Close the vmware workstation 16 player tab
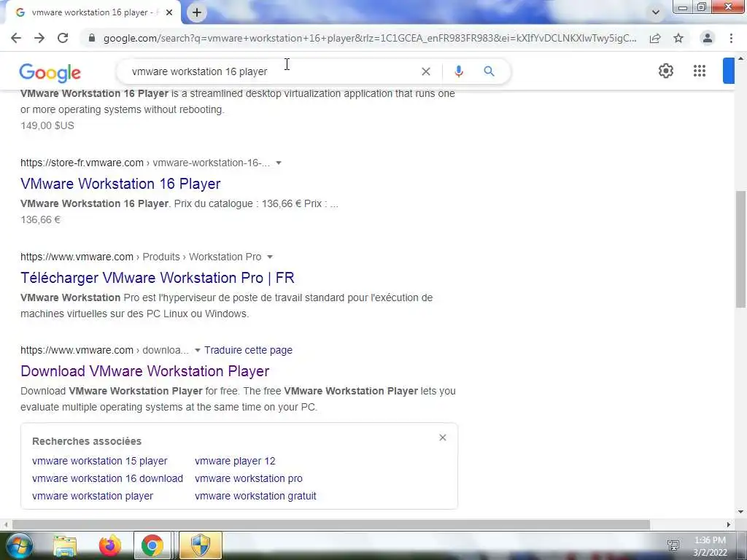747x560 pixels. tap(169, 12)
